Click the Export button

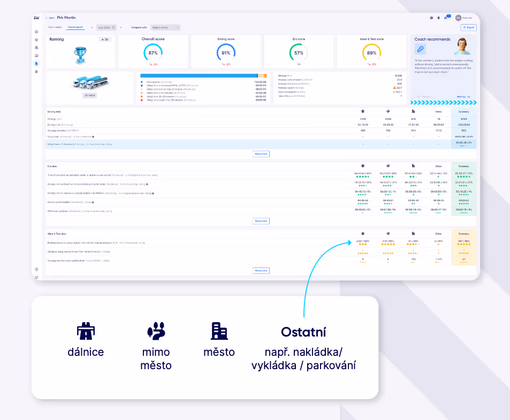(x=469, y=28)
